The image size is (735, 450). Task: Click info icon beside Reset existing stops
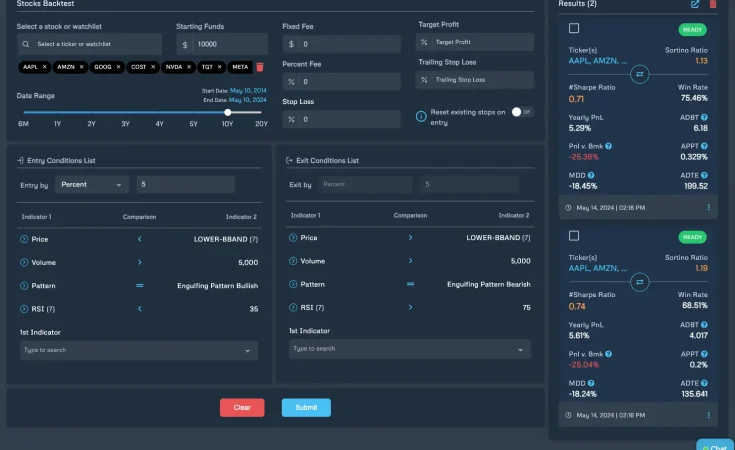click(x=421, y=116)
